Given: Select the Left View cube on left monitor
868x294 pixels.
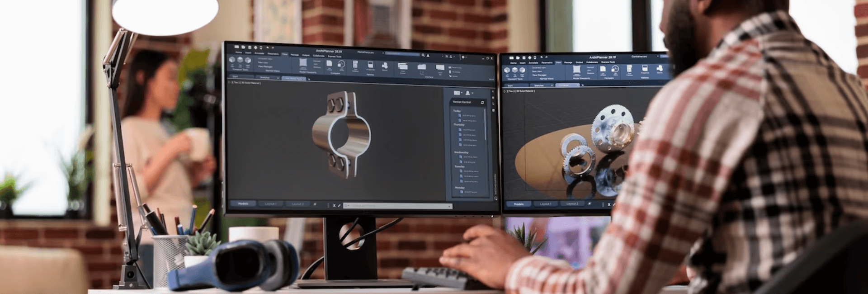Looking at the screenshot, I should [232, 60].
